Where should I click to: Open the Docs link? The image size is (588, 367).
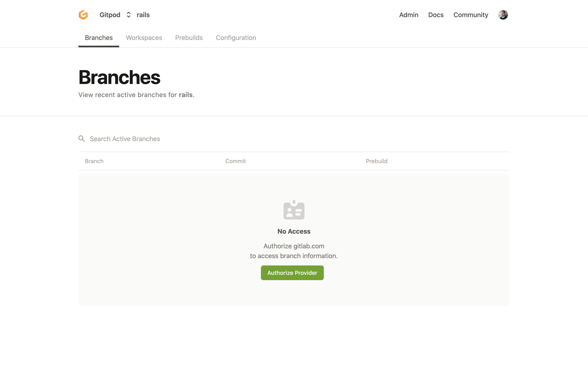(436, 15)
